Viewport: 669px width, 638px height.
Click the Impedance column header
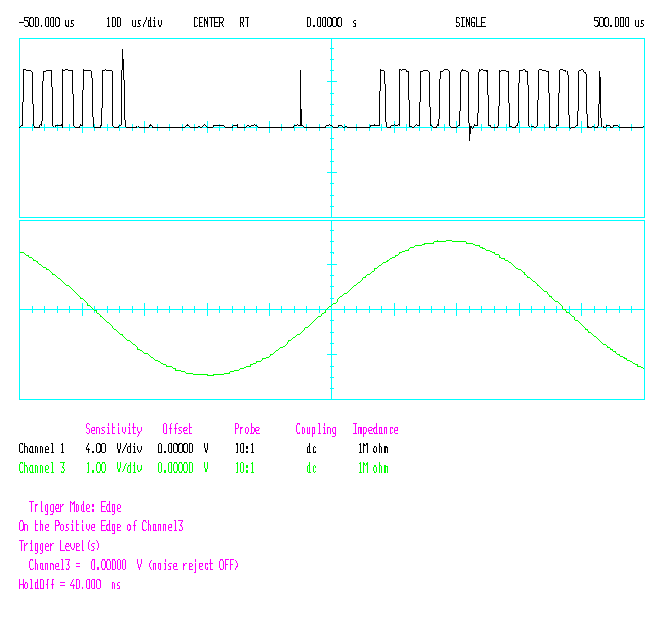coord(375,430)
